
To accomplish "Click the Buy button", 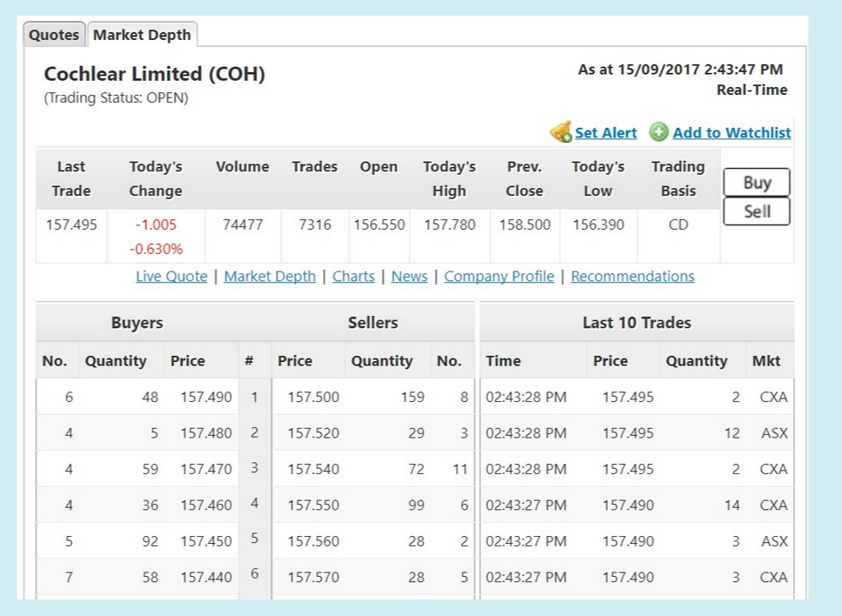I will (757, 183).
